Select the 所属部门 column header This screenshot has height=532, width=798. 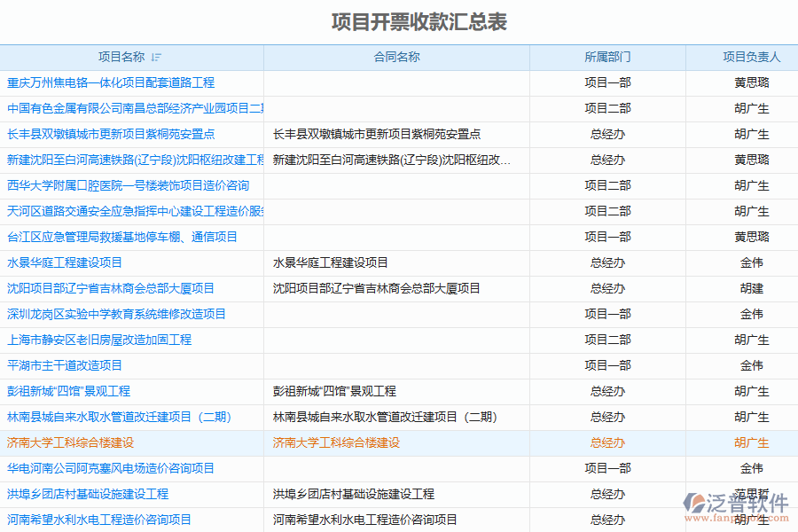607,58
